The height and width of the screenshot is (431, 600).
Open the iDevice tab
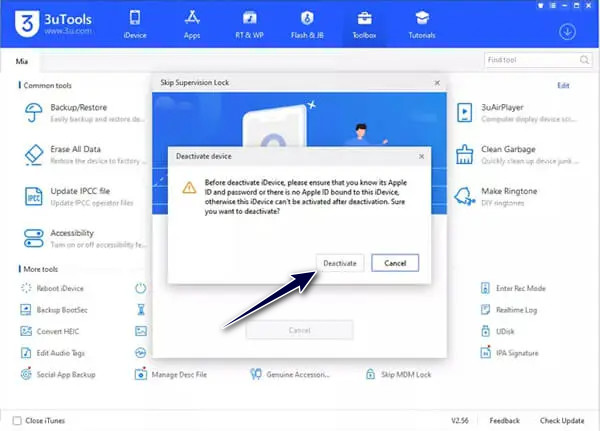click(x=135, y=25)
